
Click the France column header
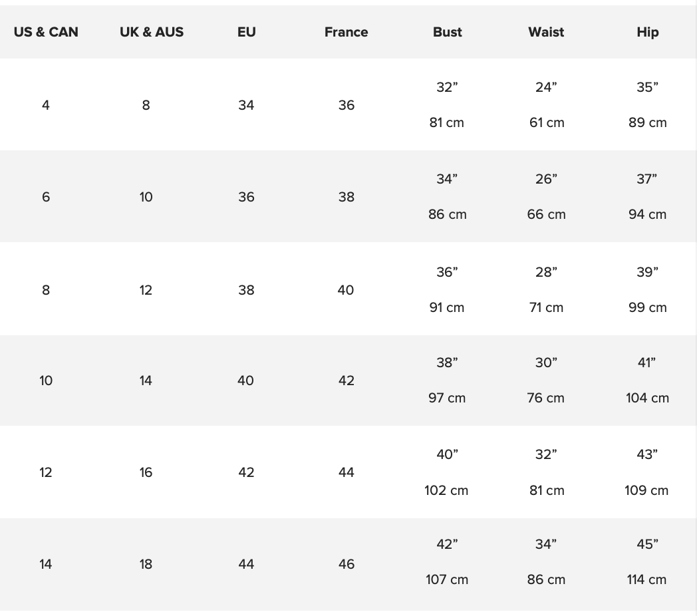[346, 32]
